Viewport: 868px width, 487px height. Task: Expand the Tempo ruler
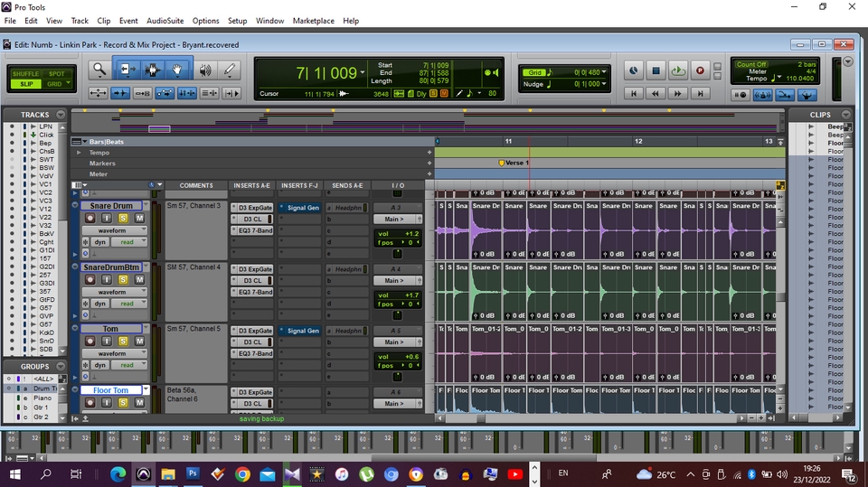tap(79, 153)
